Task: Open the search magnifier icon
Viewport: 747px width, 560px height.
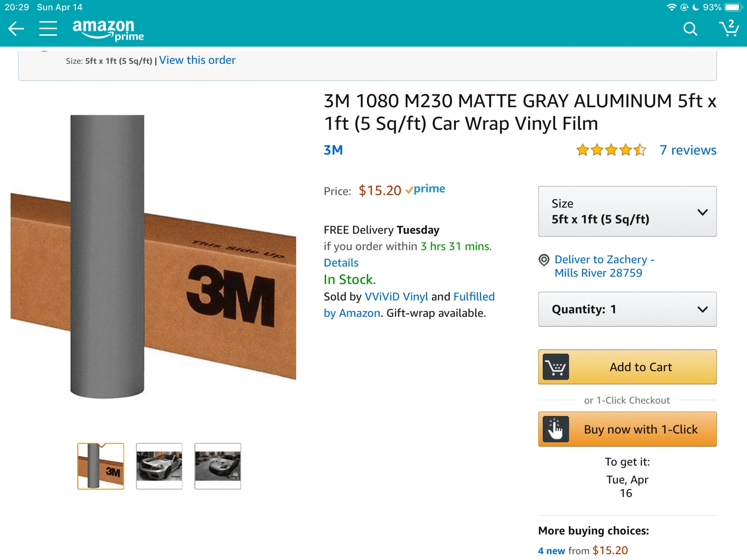Action: point(690,29)
